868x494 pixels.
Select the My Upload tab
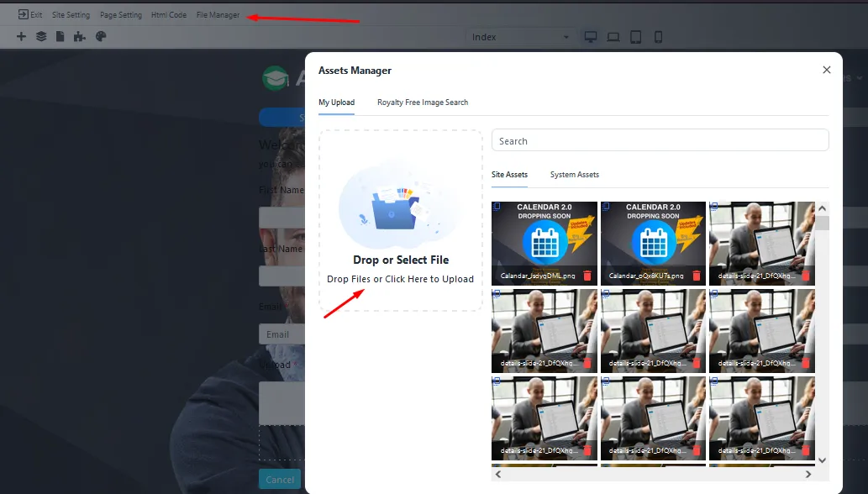coord(337,102)
